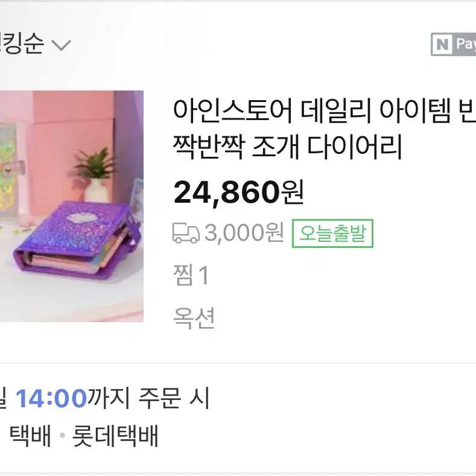
Task: Click the delivery truck icon
Action: tap(186, 233)
